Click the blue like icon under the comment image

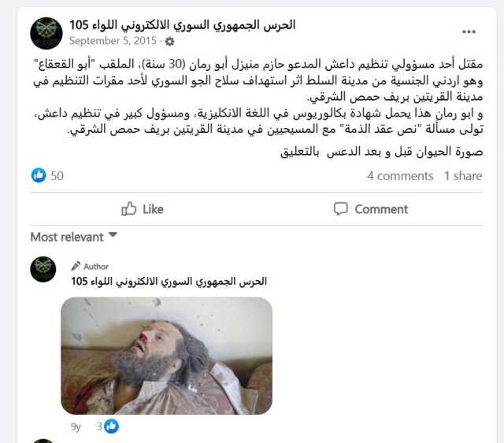(111, 426)
